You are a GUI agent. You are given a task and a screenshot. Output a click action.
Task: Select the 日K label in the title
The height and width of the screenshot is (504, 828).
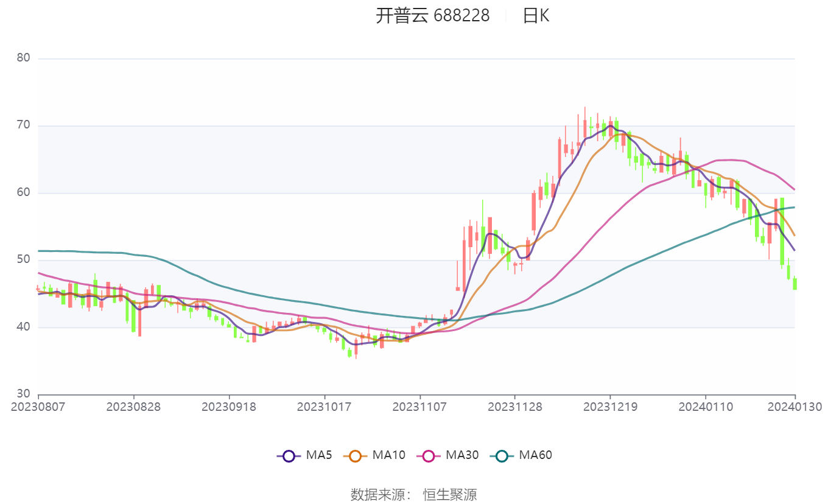coord(536,16)
